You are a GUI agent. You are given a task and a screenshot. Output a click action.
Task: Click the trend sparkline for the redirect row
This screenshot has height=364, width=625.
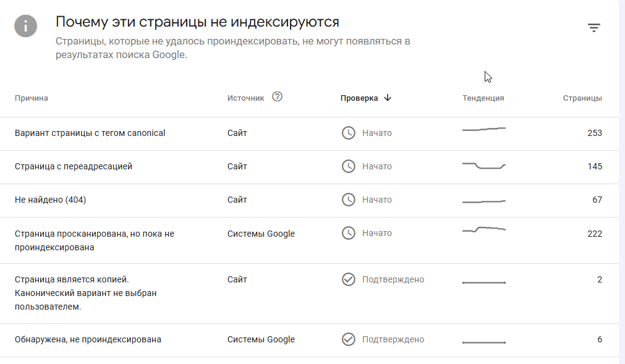point(484,166)
